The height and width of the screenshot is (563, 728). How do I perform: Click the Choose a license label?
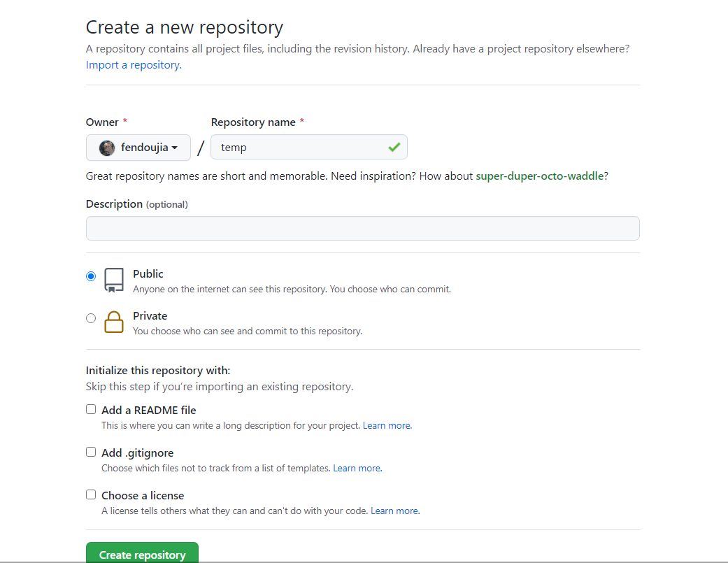click(x=143, y=496)
